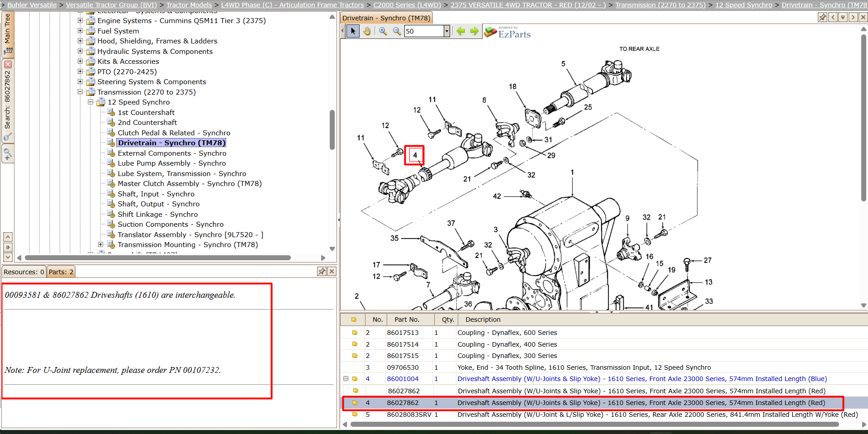Viewport: 868px width, 434px height.
Task: Click the Kits & Accessories folder icon
Action: [x=91, y=61]
